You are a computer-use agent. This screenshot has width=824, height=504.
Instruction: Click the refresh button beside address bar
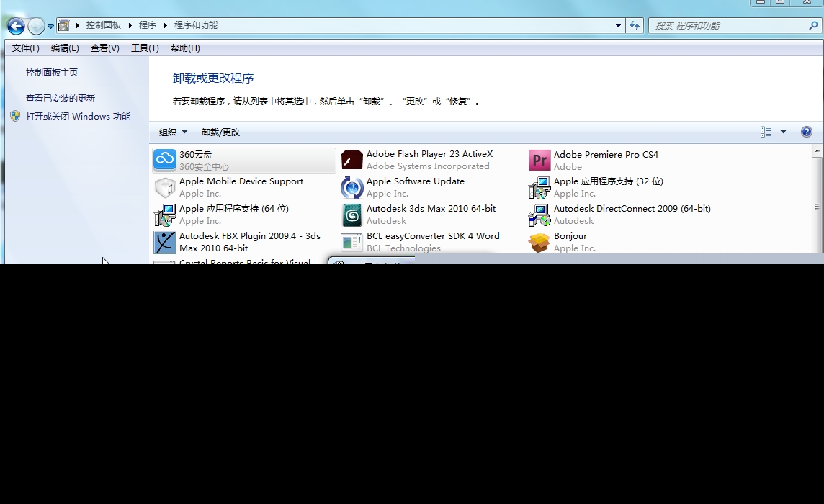635,25
